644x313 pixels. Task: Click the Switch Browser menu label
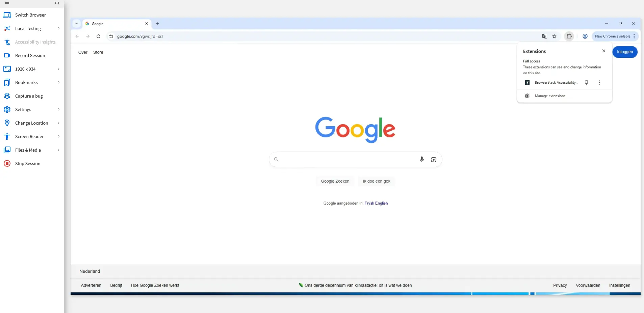click(30, 15)
